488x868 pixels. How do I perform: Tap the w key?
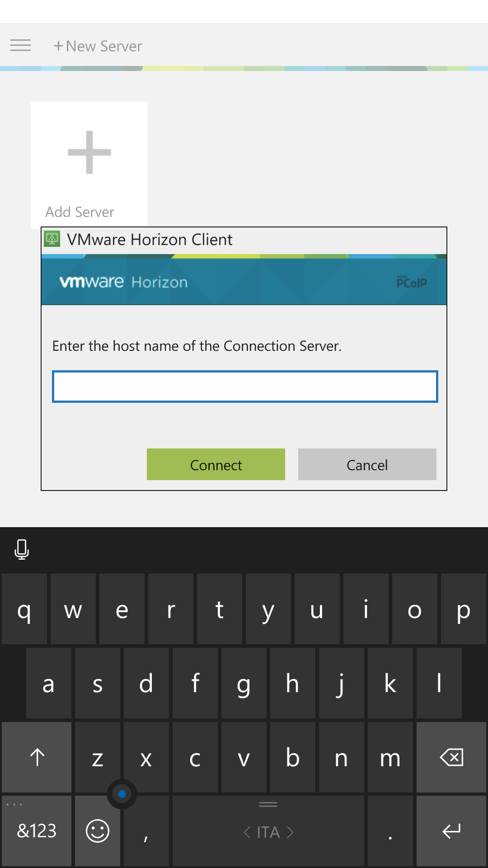point(73,609)
